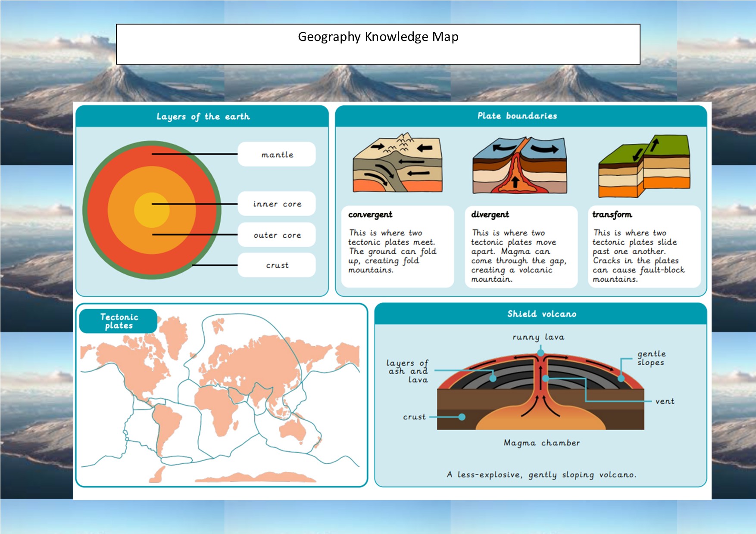Select the 'outer core' label box
The image size is (756, 534).
[x=277, y=235]
